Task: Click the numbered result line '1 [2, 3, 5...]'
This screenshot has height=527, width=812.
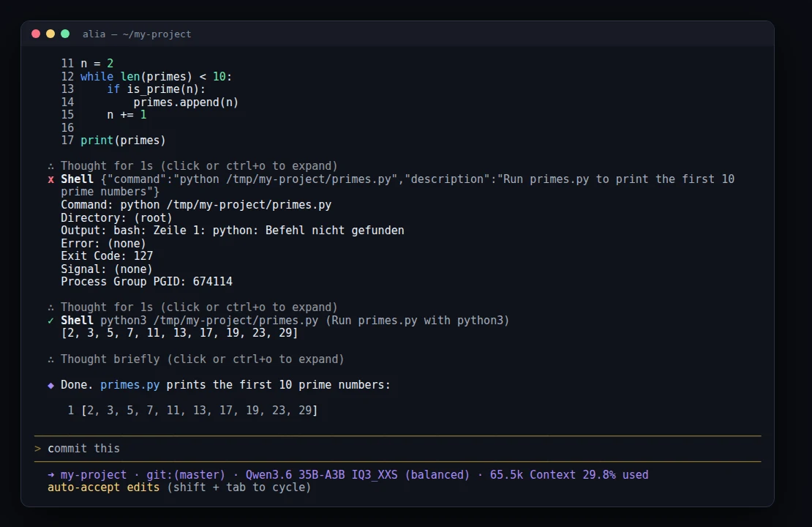Action: point(192,411)
